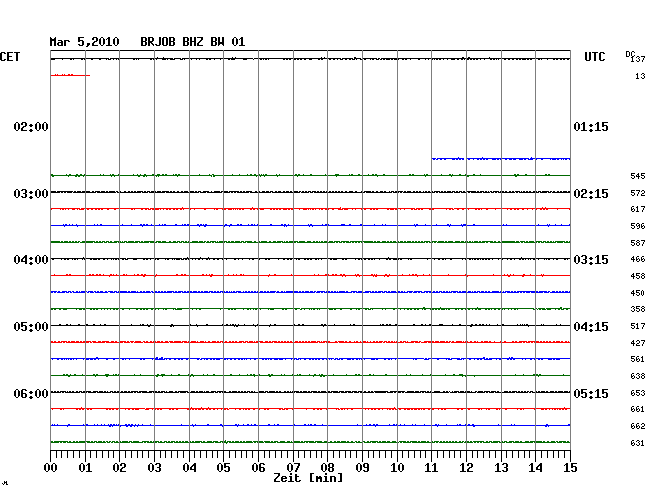
Task: Click the short red trace segment near top
Action: coord(70,75)
